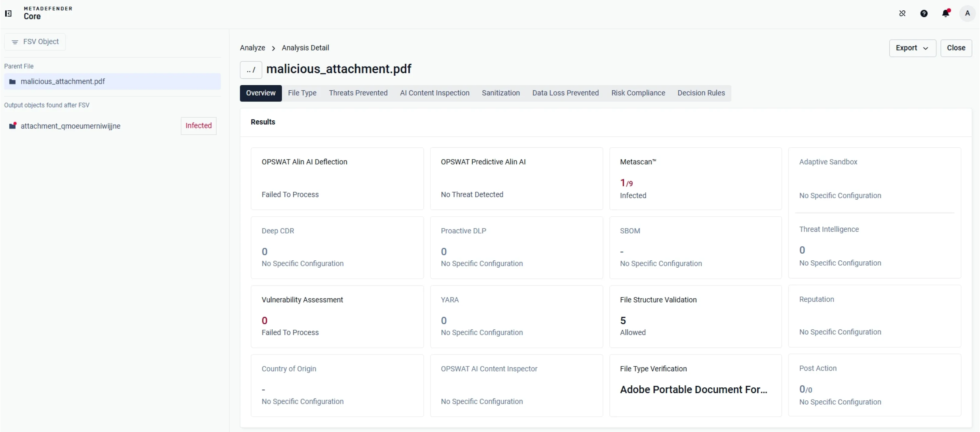
Task: Open the Export dropdown
Action: click(x=912, y=48)
